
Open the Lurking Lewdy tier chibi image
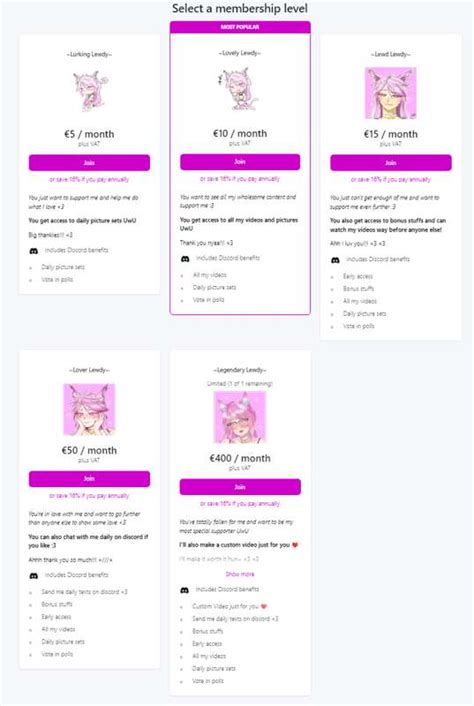click(x=89, y=92)
